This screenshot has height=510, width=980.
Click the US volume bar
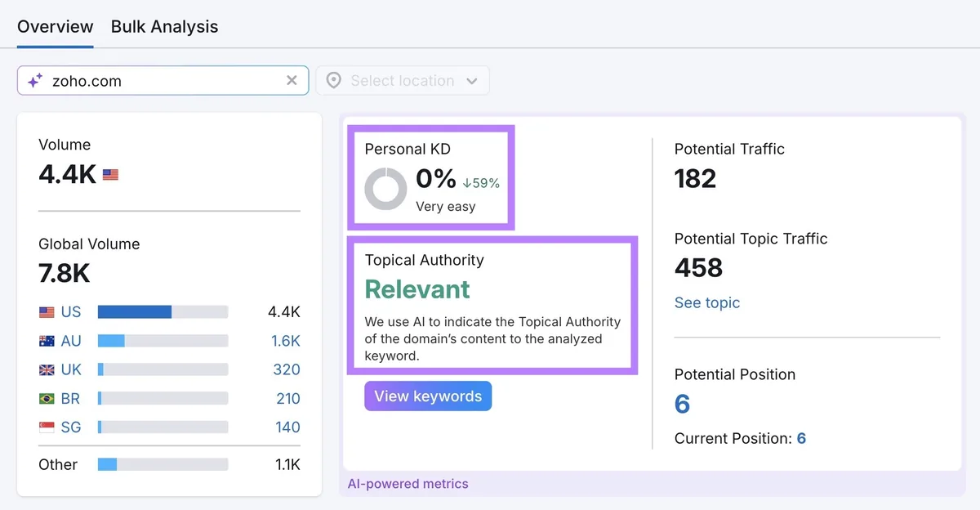(x=163, y=312)
